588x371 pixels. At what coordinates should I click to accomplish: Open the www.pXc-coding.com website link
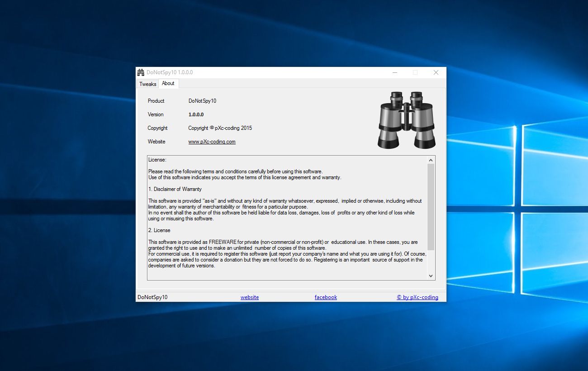(x=212, y=142)
